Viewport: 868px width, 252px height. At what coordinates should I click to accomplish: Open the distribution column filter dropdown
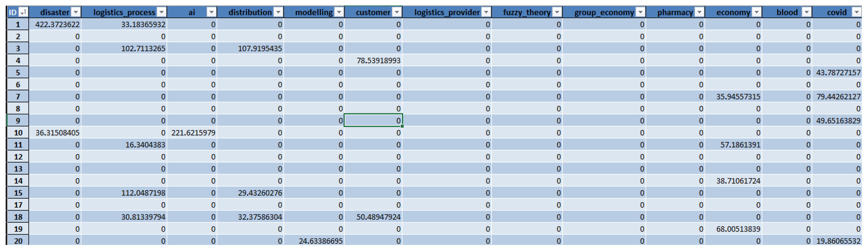(x=278, y=13)
